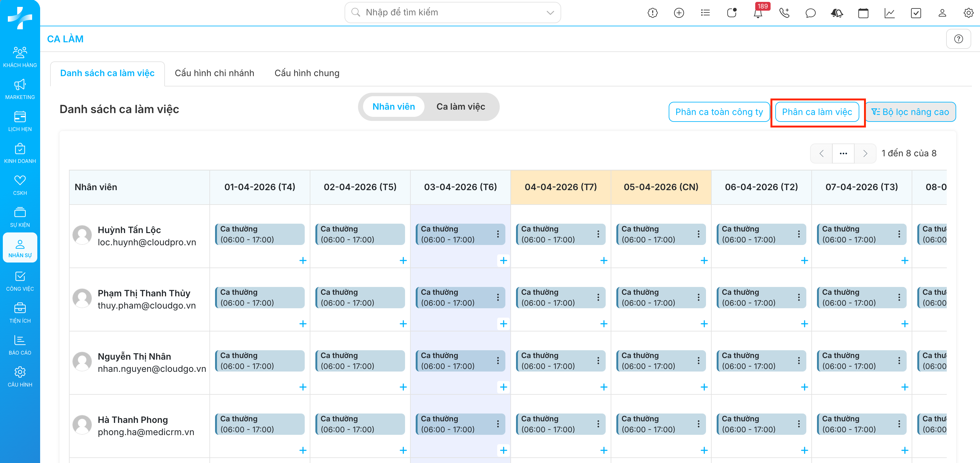Select the Nhân viên view toggle

pos(393,107)
